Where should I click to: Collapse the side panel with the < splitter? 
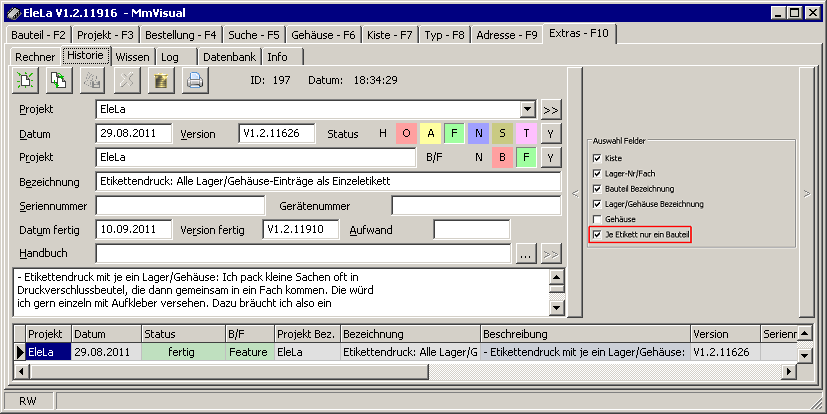click(575, 194)
